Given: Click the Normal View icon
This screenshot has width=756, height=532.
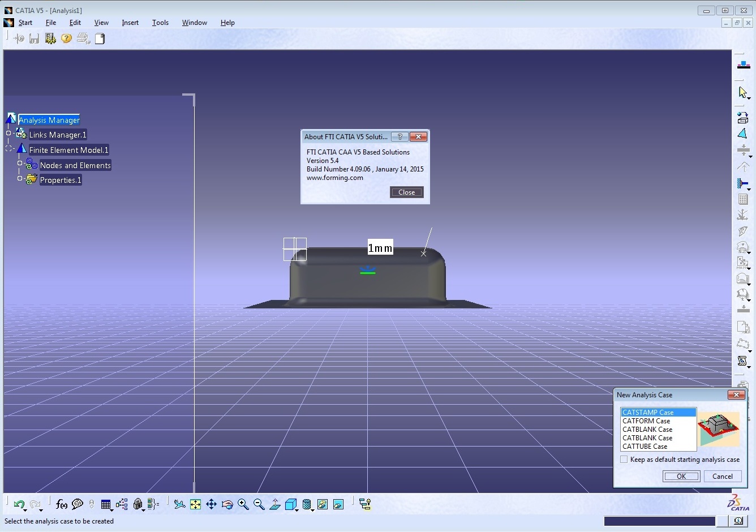Looking at the screenshot, I should pyautogui.click(x=274, y=504).
